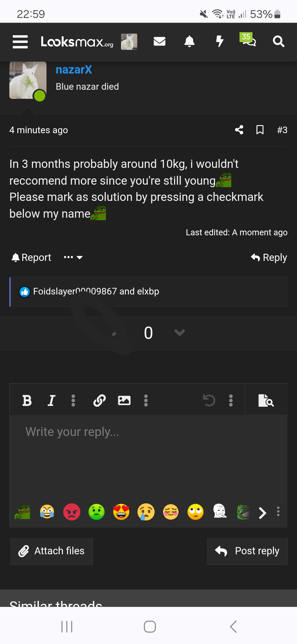This screenshot has width=297, height=644.
Task: Click inside the Write your reply field
Action: 148,457
